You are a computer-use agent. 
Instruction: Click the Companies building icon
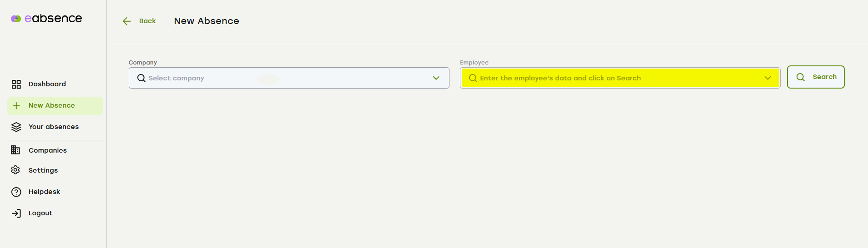tap(15, 150)
